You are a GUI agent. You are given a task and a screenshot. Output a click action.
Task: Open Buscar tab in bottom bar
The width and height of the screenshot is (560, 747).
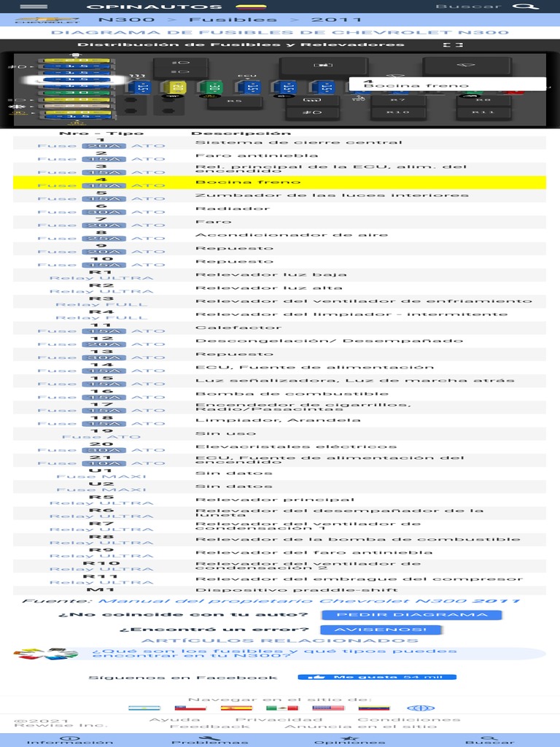[490, 740]
